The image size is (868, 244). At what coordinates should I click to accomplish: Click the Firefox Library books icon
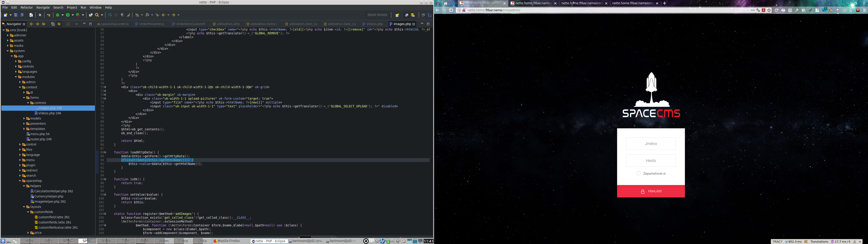(804, 10)
